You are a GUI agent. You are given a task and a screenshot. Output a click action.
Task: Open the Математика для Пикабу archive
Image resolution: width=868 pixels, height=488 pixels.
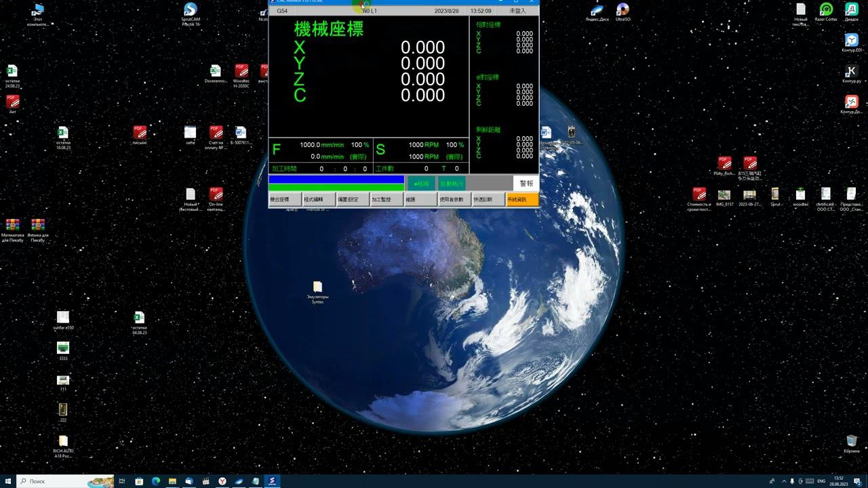pos(12,230)
